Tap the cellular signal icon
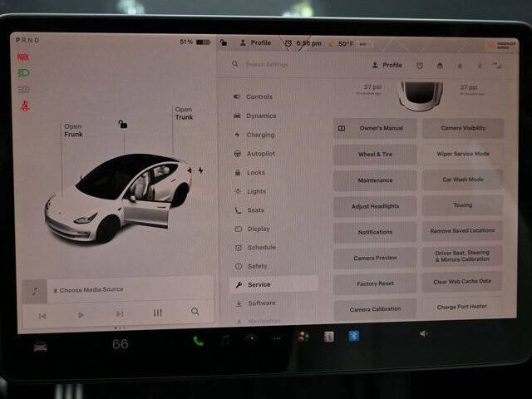This screenshot has width=532, height=399. click(x=498, y=66)
